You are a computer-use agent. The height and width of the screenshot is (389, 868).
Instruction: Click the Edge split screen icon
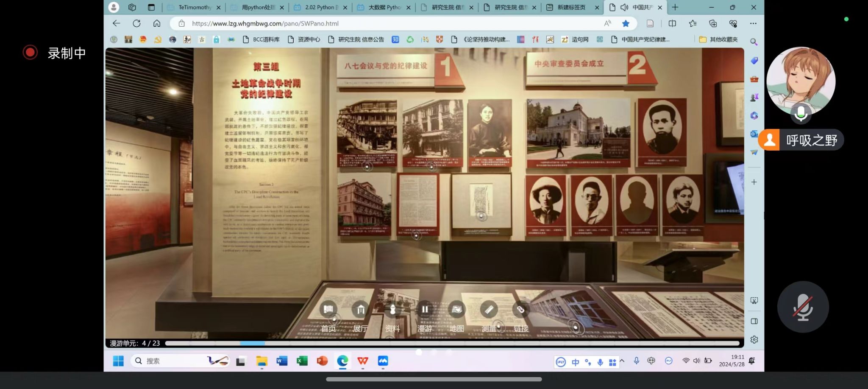point(672,23)
